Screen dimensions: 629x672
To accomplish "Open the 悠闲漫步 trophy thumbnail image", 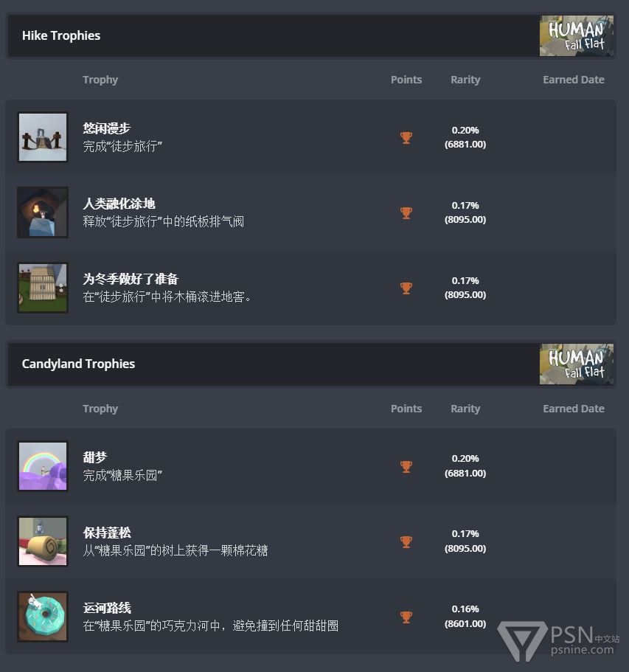I will tap(43, 137).
